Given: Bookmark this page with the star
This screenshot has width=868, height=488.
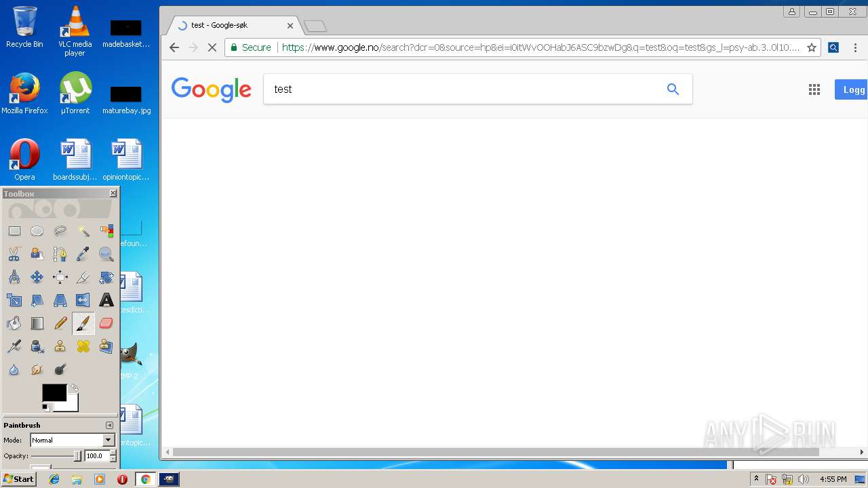Looking at the screenshot, I should click(811, 47).
